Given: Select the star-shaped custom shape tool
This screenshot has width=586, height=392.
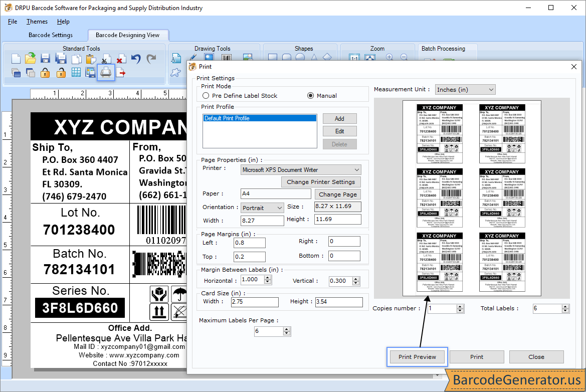Looking at the screenshot, I should (x=175, y=73).
